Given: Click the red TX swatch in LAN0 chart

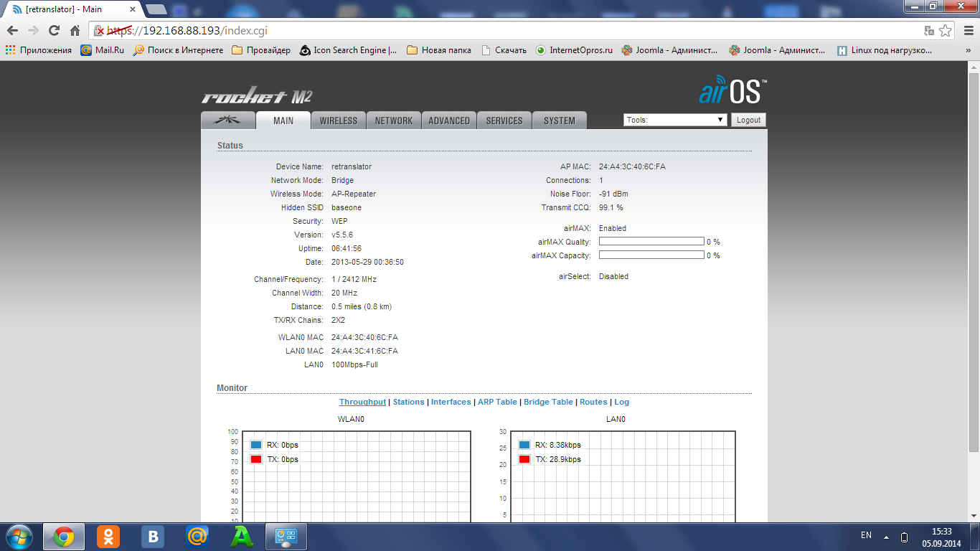Looking at the screenshot, I should [524, 459].
